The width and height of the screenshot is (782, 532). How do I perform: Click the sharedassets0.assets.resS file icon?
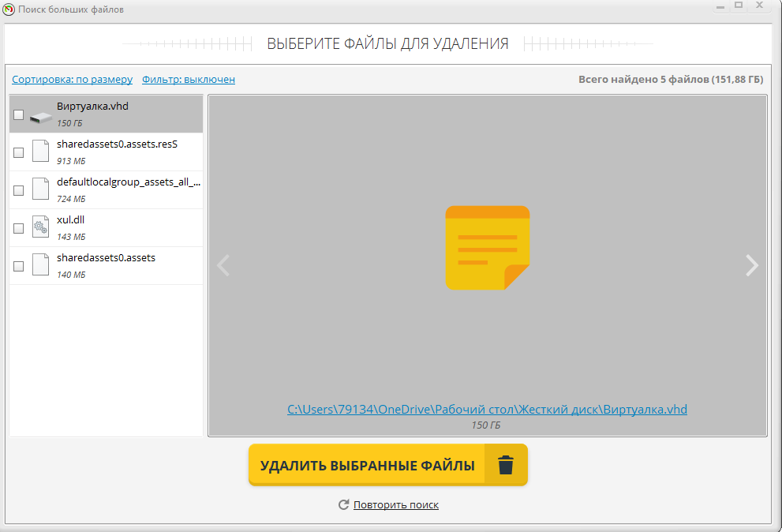coord(40,151)
